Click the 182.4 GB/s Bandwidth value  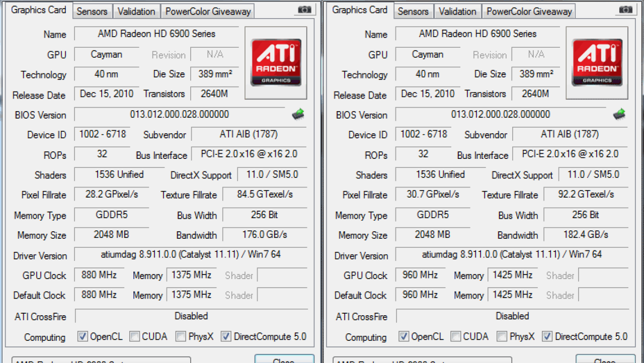coord(586,234)
